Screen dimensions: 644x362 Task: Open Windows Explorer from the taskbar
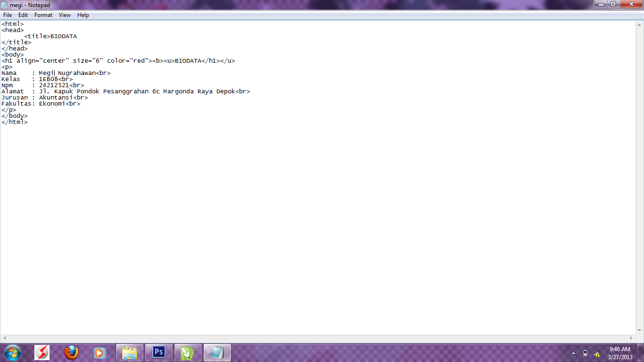point(129,352)
